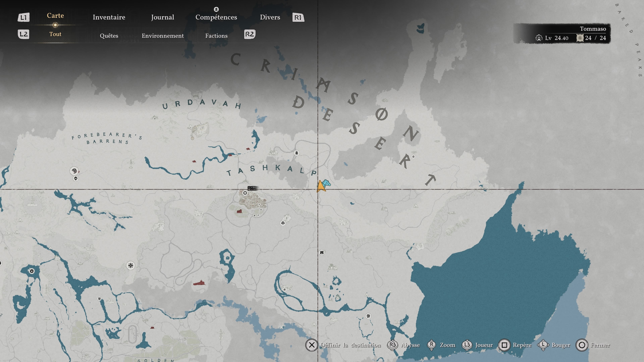This screenshot has width=644, height=362.
Task: Switch to the Inventaire tab
Action: [109, 17]
